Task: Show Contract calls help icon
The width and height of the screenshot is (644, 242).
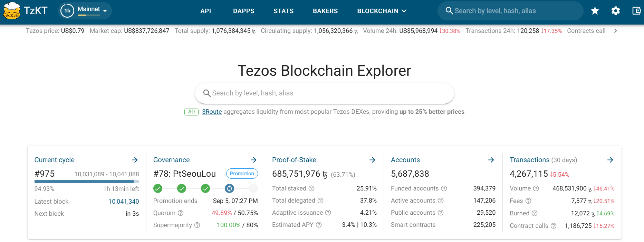Action: [554, 226]
